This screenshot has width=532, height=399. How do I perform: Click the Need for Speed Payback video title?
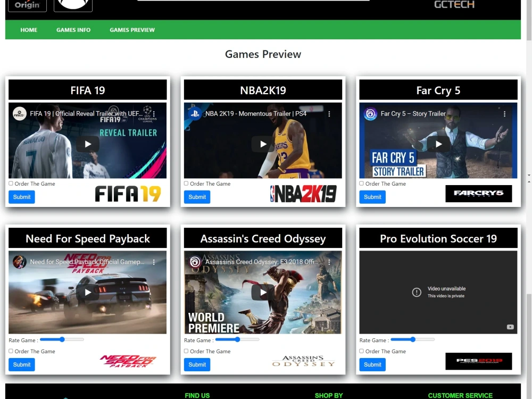[87, 262]
